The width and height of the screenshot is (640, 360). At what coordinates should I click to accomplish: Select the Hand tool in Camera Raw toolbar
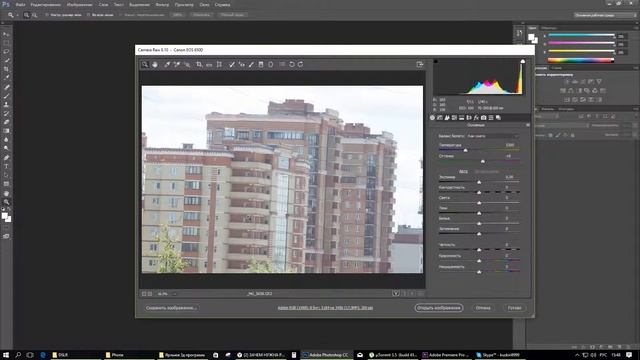pos(155,64)
